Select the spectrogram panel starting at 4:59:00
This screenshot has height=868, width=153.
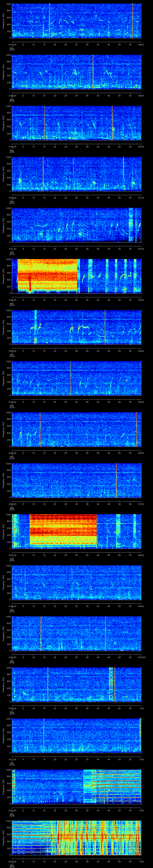tap(77, 634)
